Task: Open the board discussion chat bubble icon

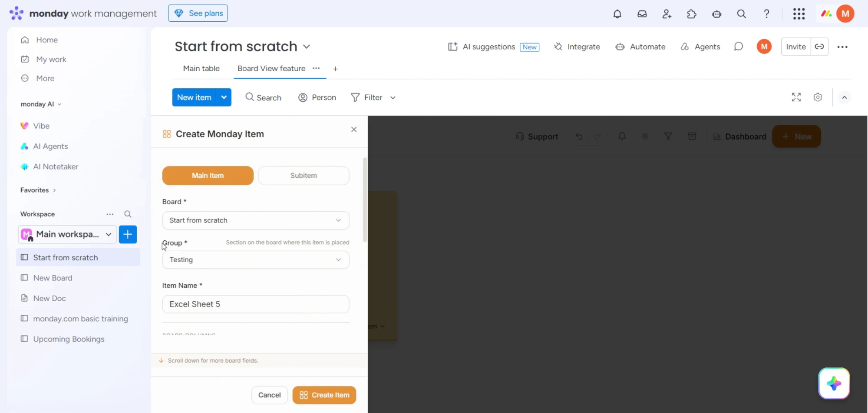Action: (738, 47)
